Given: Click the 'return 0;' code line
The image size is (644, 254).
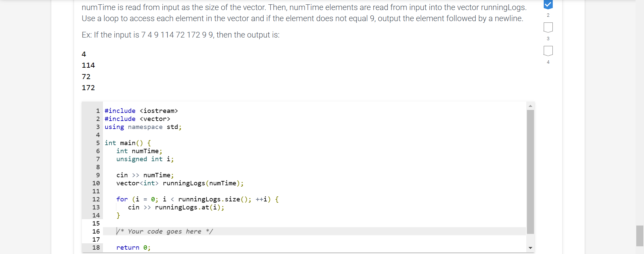Looking at the screenshot, I should [133, 247].
